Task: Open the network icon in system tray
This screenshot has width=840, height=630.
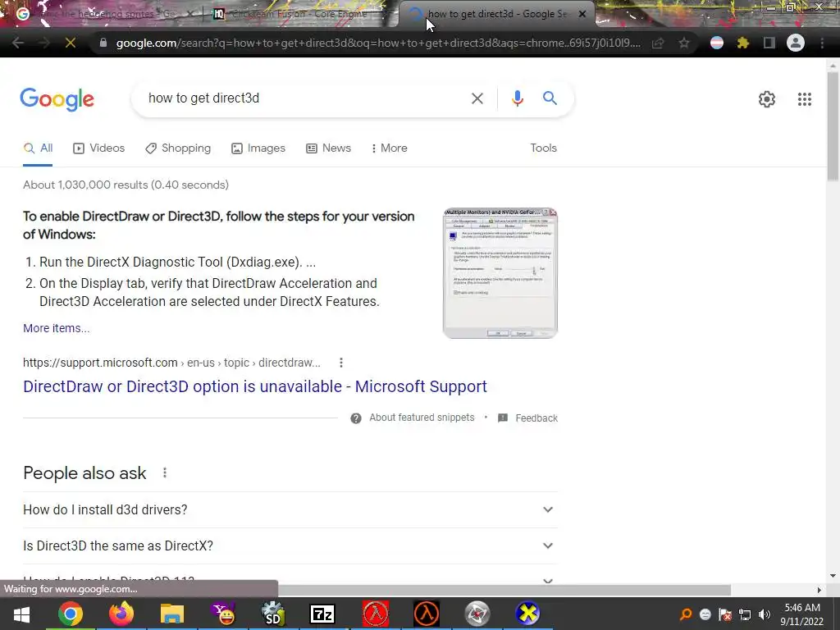Action: pyautogui.click(x=745, y=614)
